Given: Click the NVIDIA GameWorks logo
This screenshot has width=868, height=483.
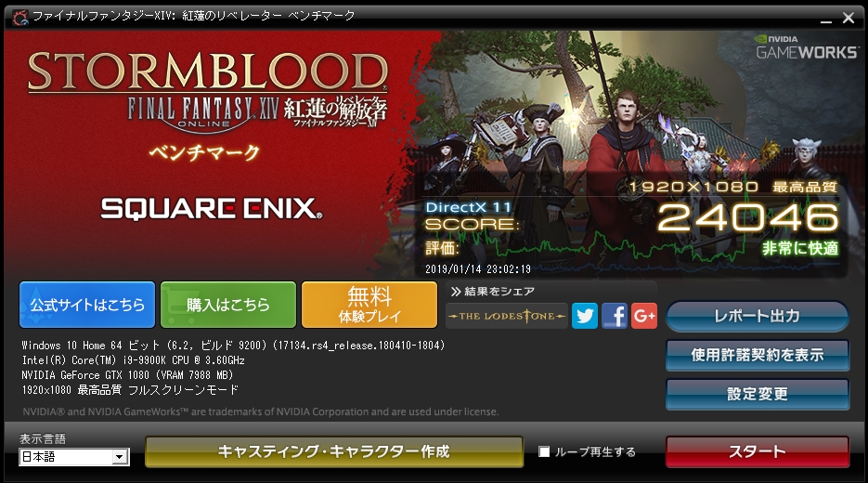Looking at the screenshot, I should click(807, 47).
